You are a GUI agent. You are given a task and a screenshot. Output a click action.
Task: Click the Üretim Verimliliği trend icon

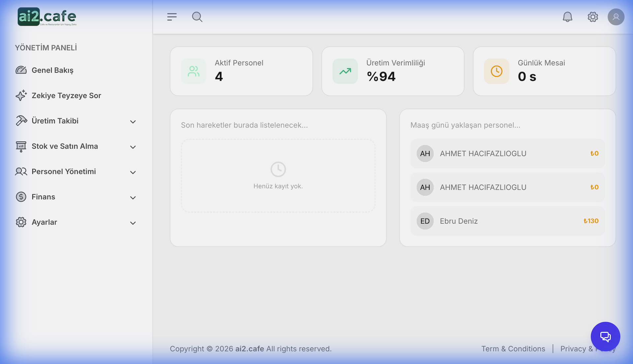coord(345,71)
